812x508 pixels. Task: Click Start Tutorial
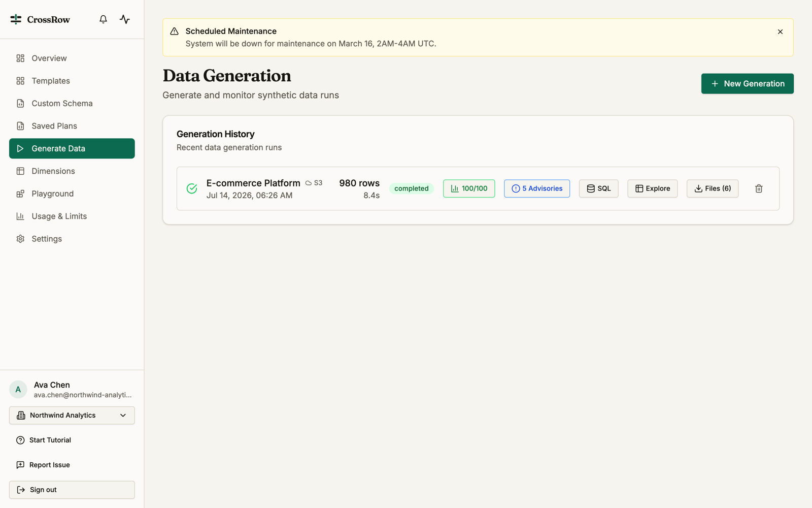72,440
